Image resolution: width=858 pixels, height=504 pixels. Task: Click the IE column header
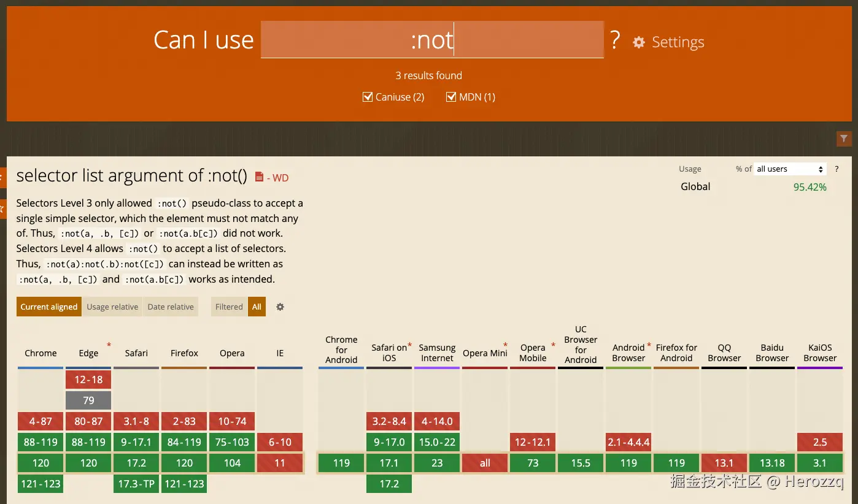(280, 353)
